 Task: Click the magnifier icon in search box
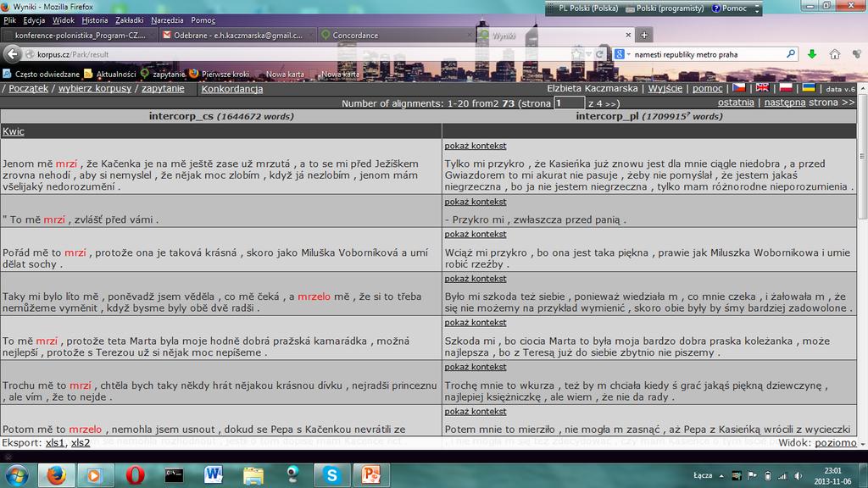(791, 53)
